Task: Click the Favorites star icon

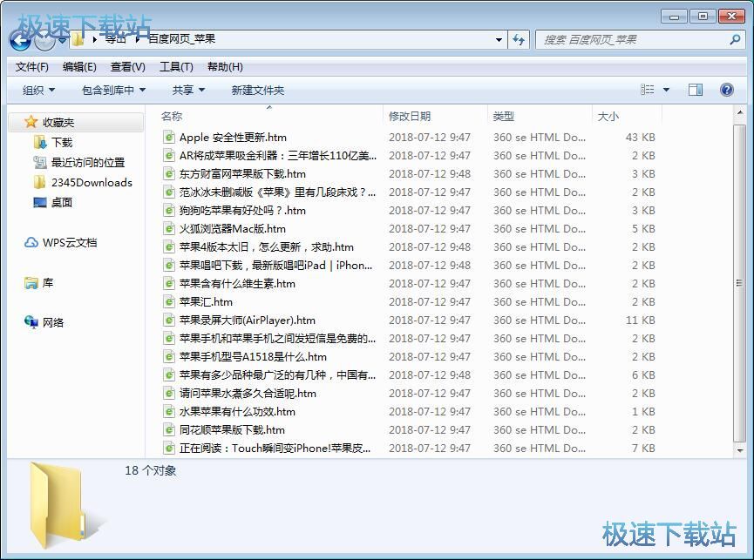Action: [31, 122]
